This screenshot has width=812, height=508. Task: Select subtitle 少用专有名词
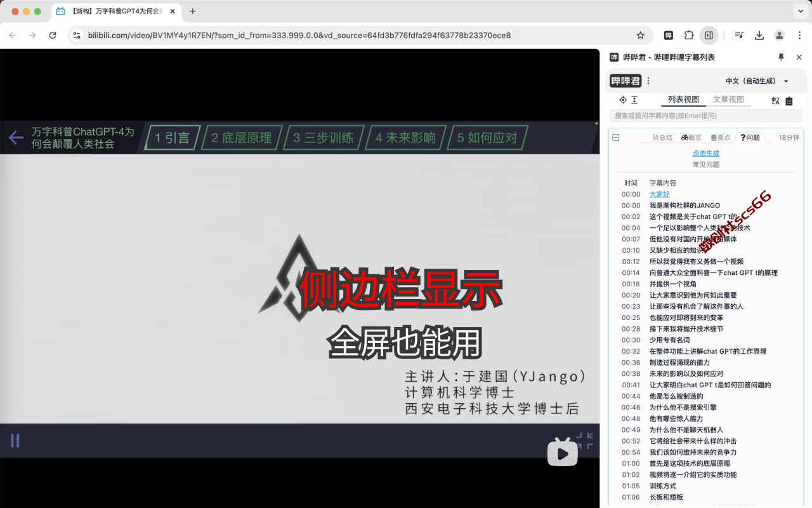(669, 340)
